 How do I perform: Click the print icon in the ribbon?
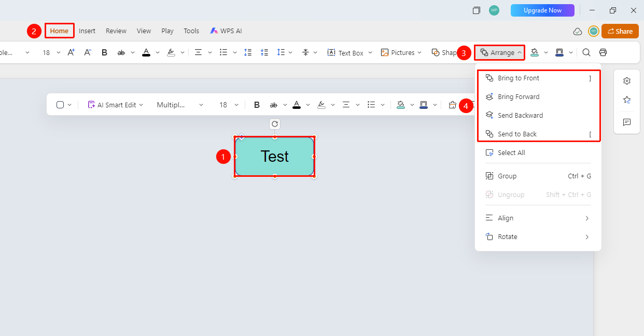tap(603, 52)
